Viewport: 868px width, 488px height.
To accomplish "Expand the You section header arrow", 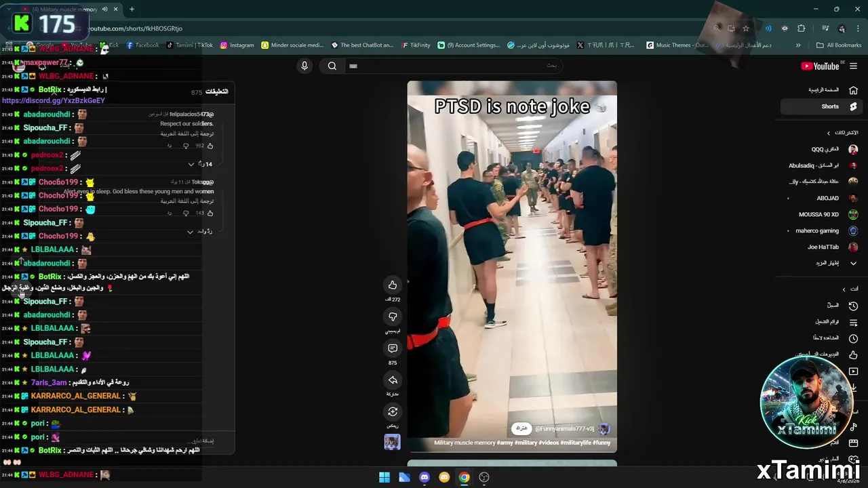I will point(844,289).
